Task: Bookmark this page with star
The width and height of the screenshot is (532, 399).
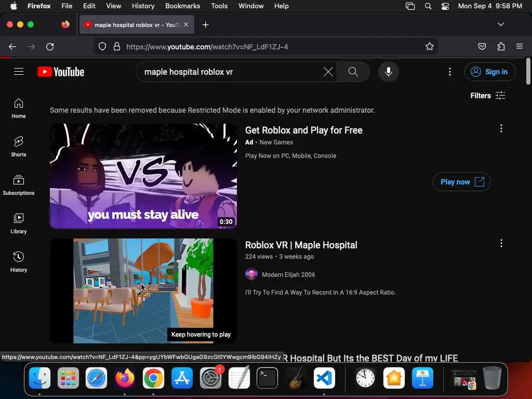Action: pyautogui.click(x=430, y=46)
